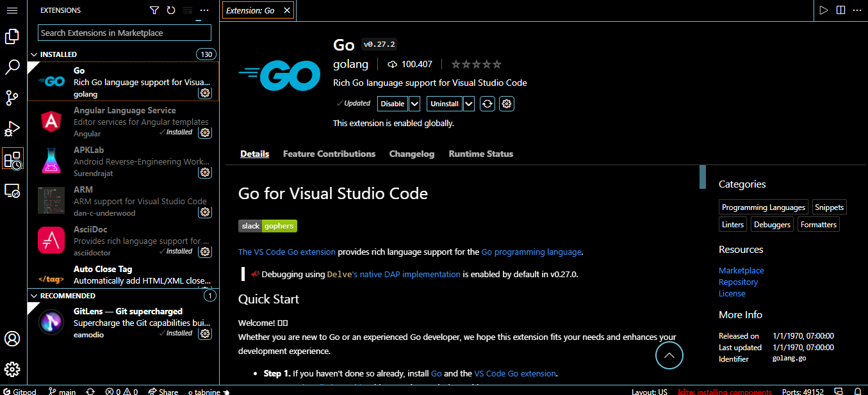Image resolution: width=868 pixels, height=395 pixels.
Task: Select the Auto Close Tag extension entry
Action: click(x=124, y=275)
